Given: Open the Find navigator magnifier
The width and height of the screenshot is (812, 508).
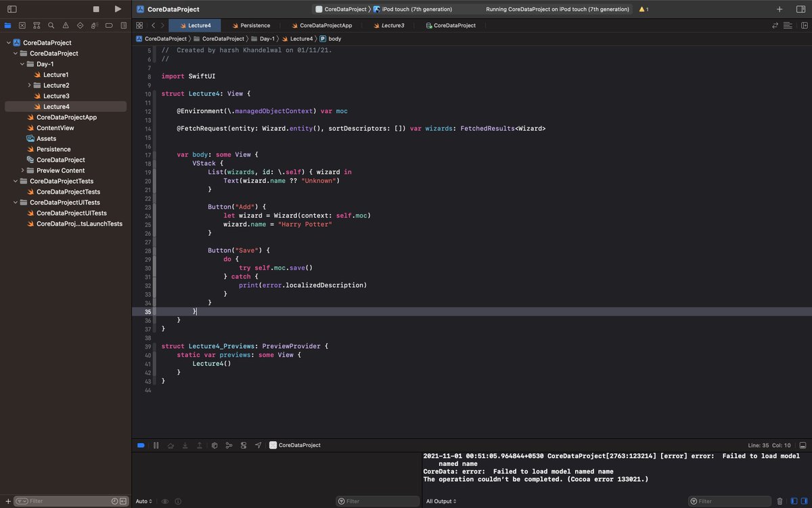Looking at the screenshot, I should pos(51,25).
